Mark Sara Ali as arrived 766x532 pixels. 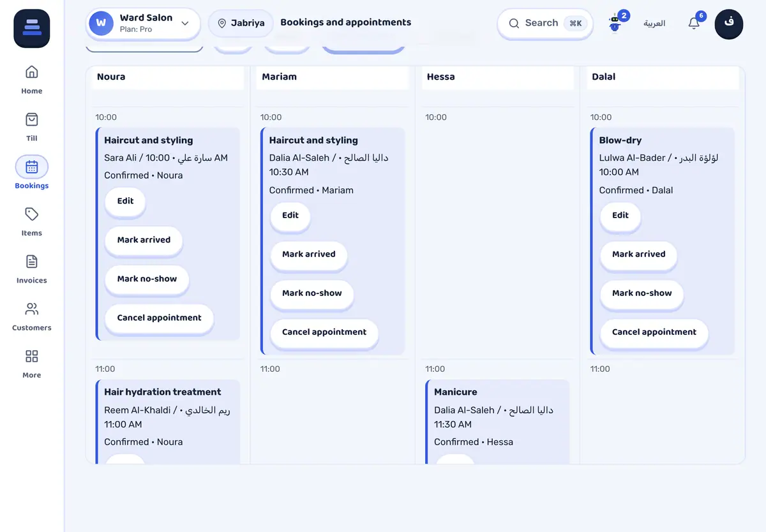click(x=144, y=240)
